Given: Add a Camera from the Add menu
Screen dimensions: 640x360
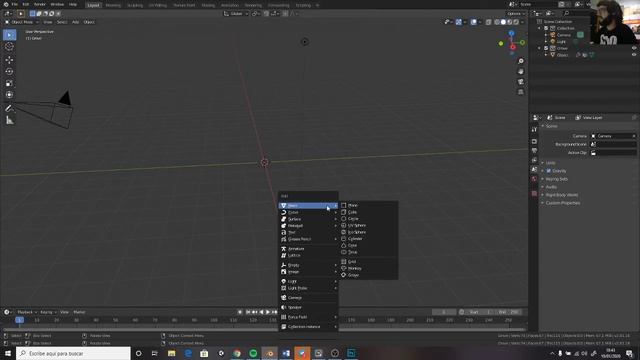Looking at the screenshot, I should click(x=309, y=298).
